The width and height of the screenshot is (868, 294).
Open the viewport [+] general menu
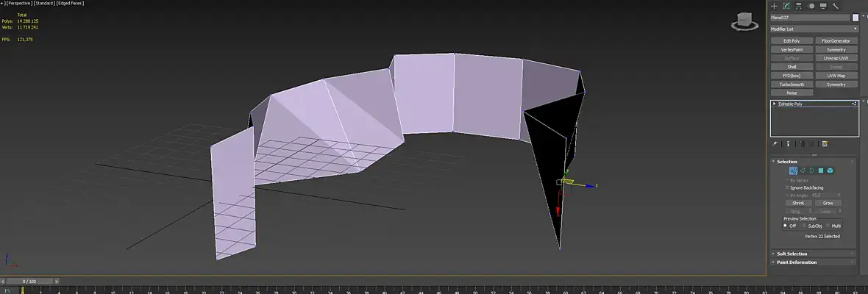[1, 4]
